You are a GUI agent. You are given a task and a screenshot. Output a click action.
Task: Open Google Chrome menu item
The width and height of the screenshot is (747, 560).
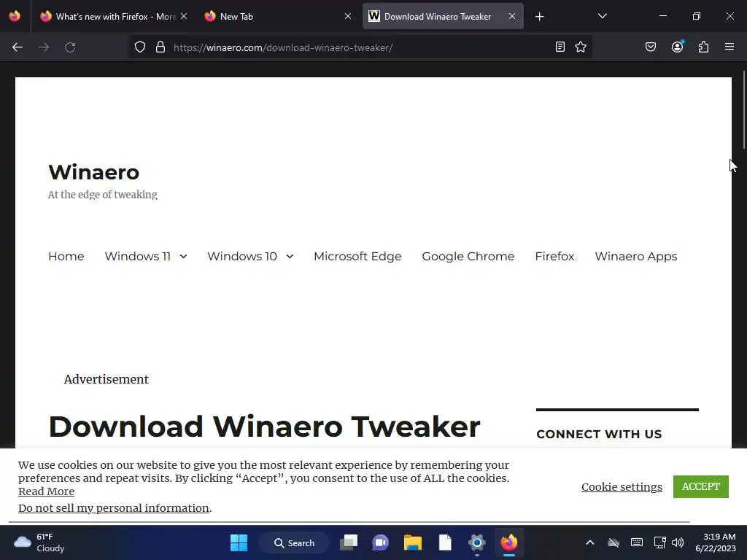coord(468,256)
